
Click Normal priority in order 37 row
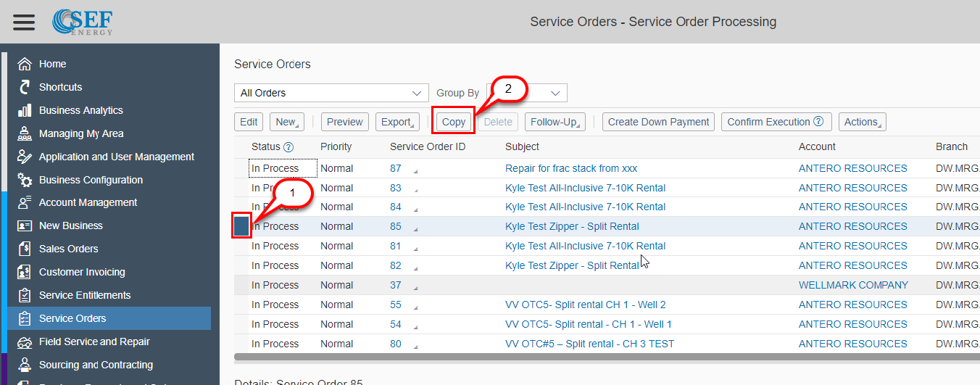[x=336, y=285]
